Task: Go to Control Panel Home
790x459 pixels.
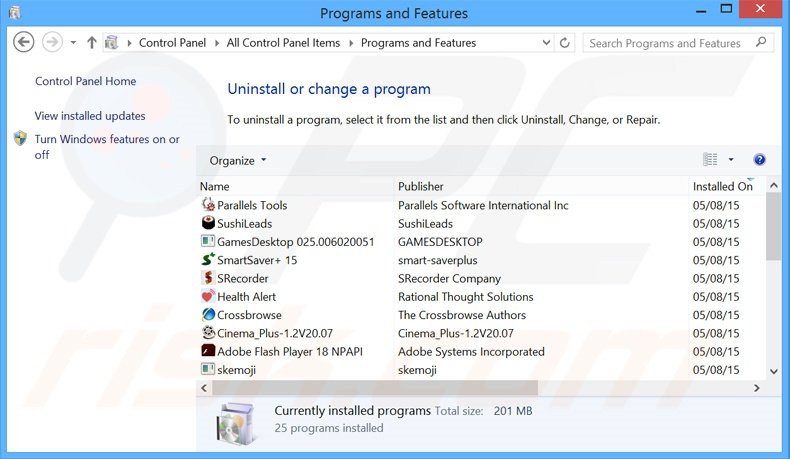Action: [85, 82]
